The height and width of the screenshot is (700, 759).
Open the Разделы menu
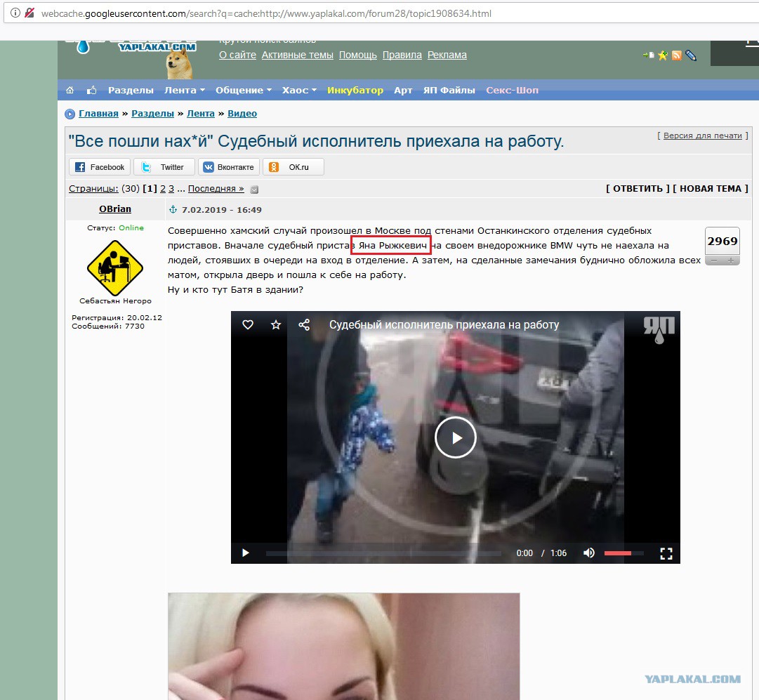tap(131, 90)
